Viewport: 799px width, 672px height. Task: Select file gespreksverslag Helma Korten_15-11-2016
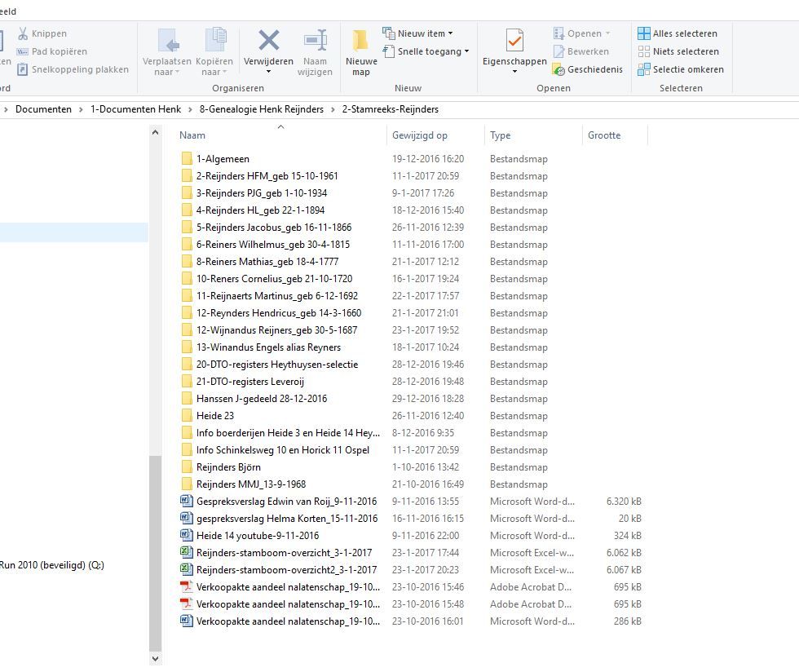287,519
